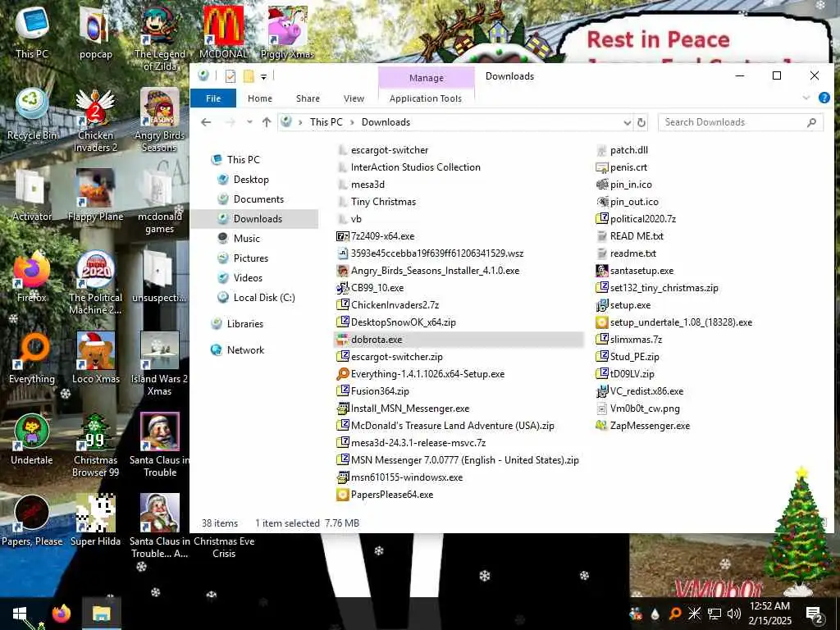Select This PC desktop icon

(x=32, y=33)
